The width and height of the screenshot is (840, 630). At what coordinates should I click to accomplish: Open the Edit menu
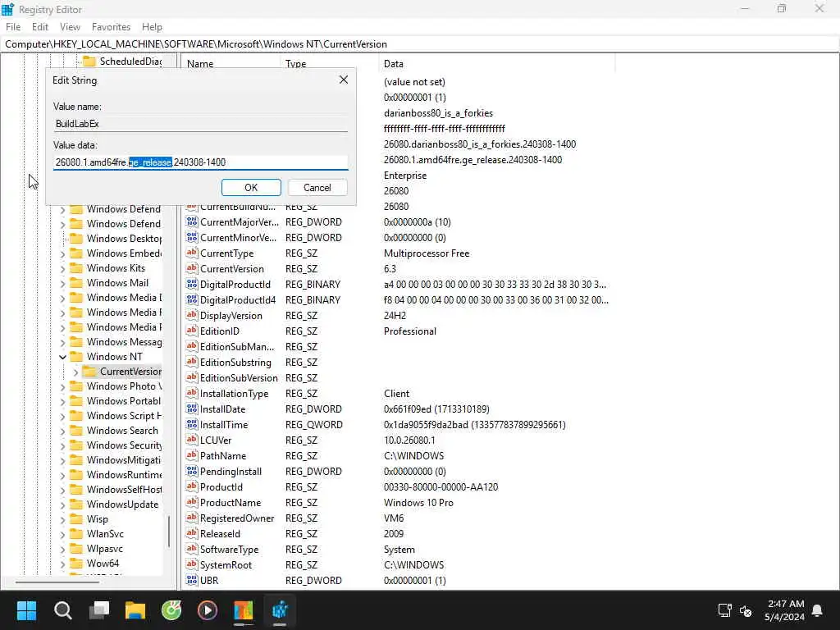pos(40,27)
